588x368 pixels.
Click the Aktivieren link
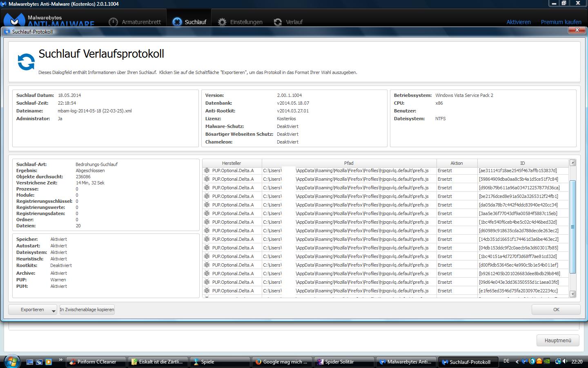519,22
